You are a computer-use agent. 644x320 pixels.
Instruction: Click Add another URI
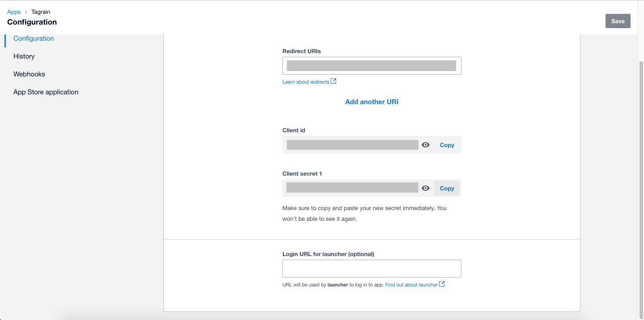[371, 102]
